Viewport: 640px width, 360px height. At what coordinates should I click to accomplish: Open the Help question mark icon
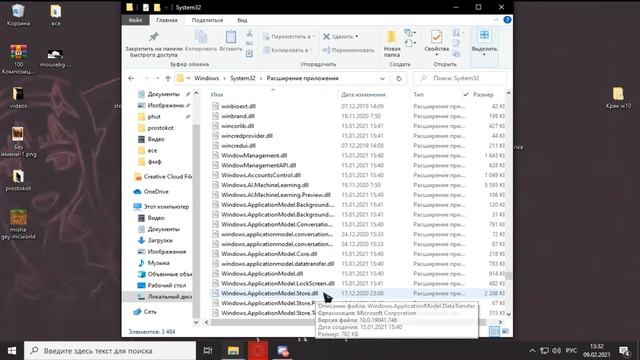[x=507, y=20]
